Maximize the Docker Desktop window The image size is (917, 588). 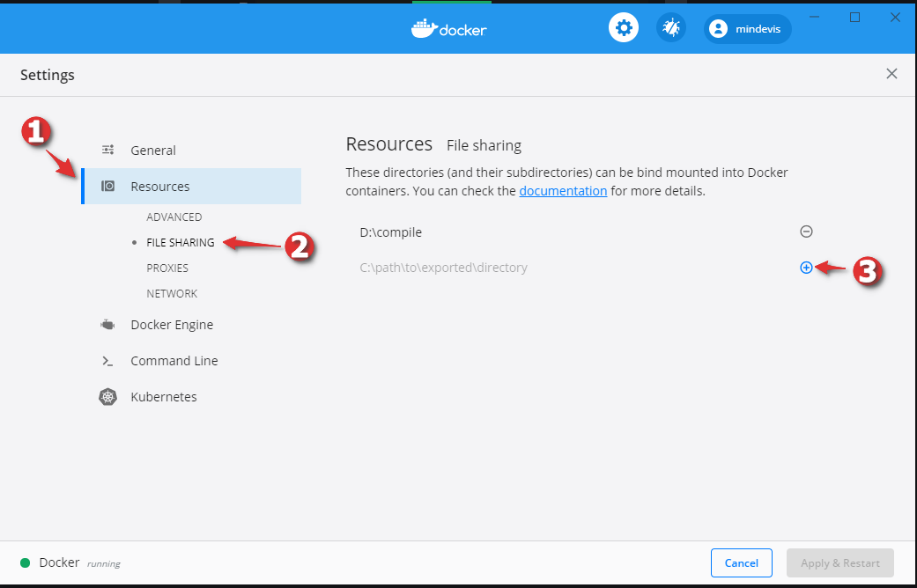coord(854,18)
